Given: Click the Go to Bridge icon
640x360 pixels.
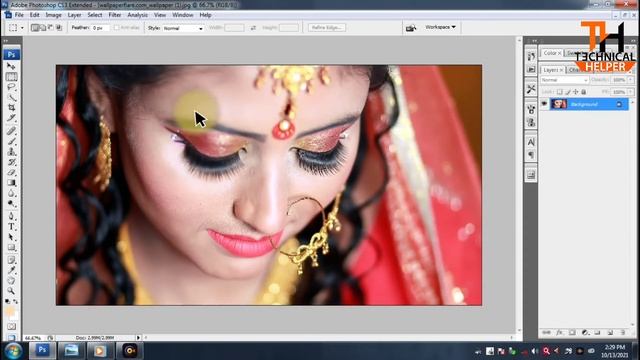Looking at the screenshot, I should [411, 28].
